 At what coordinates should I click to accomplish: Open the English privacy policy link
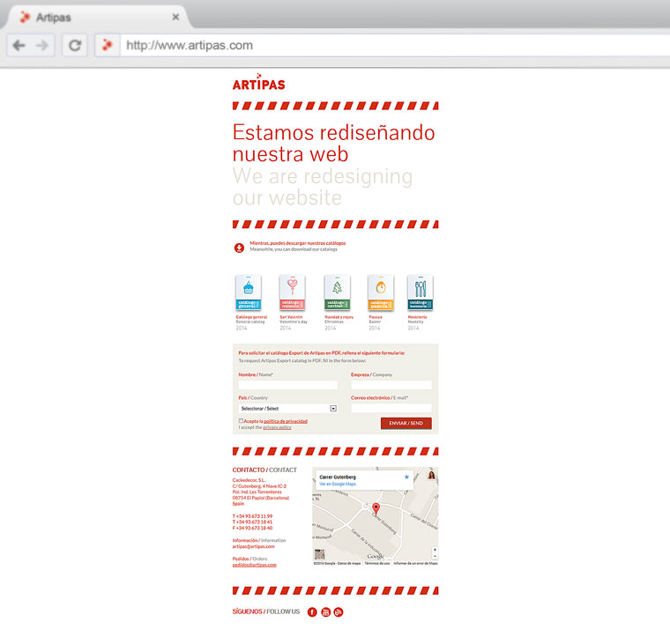[277, 427]
